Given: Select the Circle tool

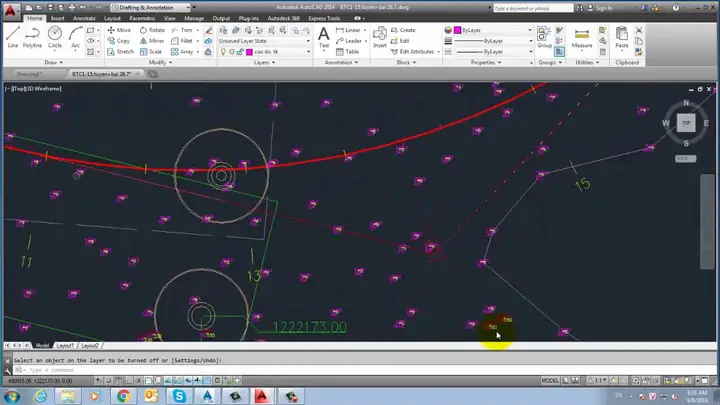Looking at the screenshot, I should [x=55, y=37].
